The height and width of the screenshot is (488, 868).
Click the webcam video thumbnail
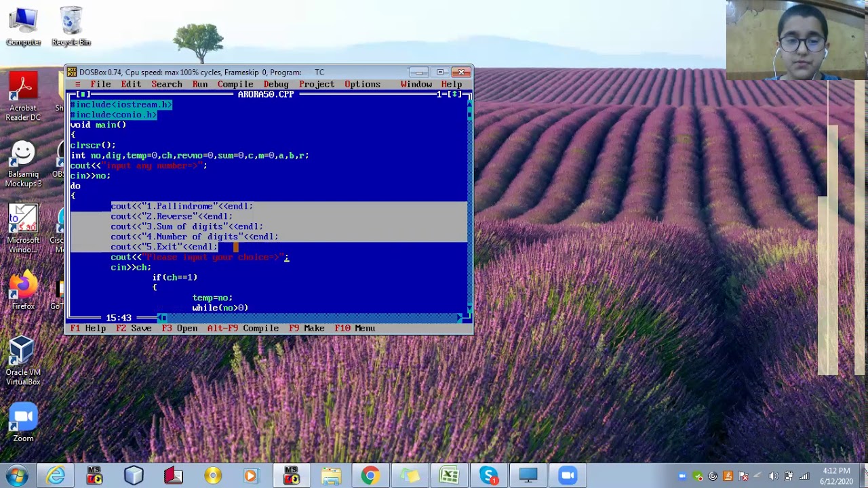click(797, 40)
